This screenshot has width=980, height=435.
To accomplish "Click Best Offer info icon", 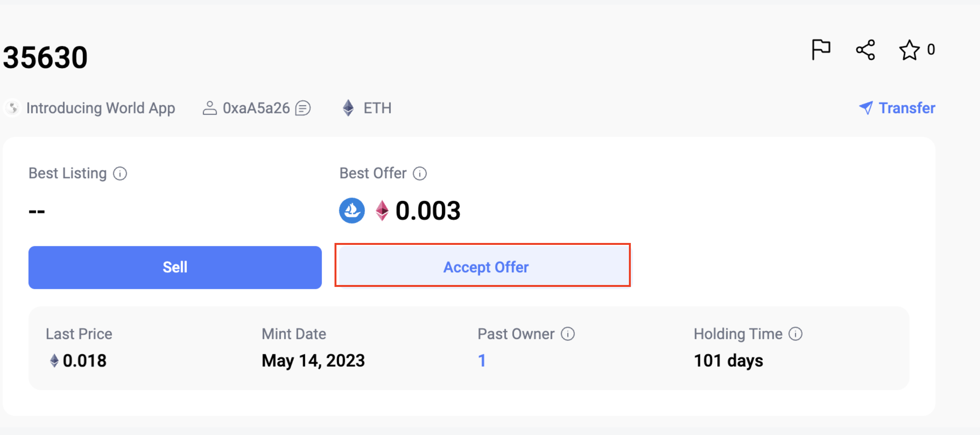I will [x=420, y=174].
